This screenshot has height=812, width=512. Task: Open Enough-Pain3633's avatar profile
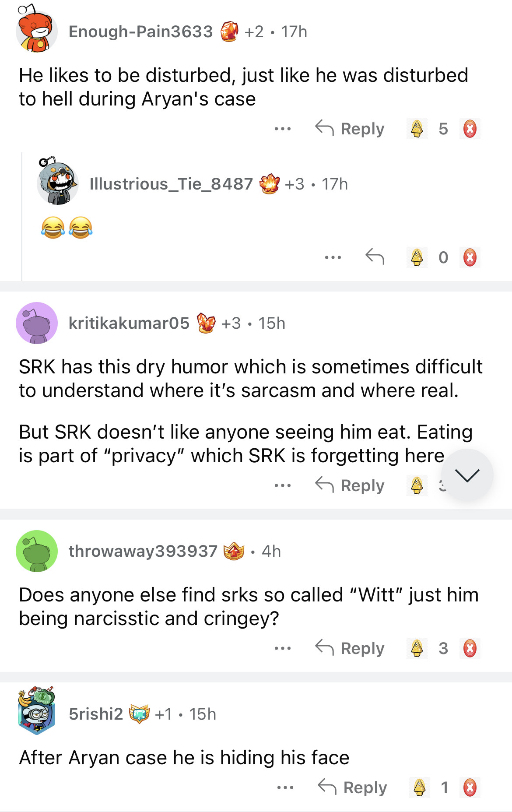tap(36, 32)
